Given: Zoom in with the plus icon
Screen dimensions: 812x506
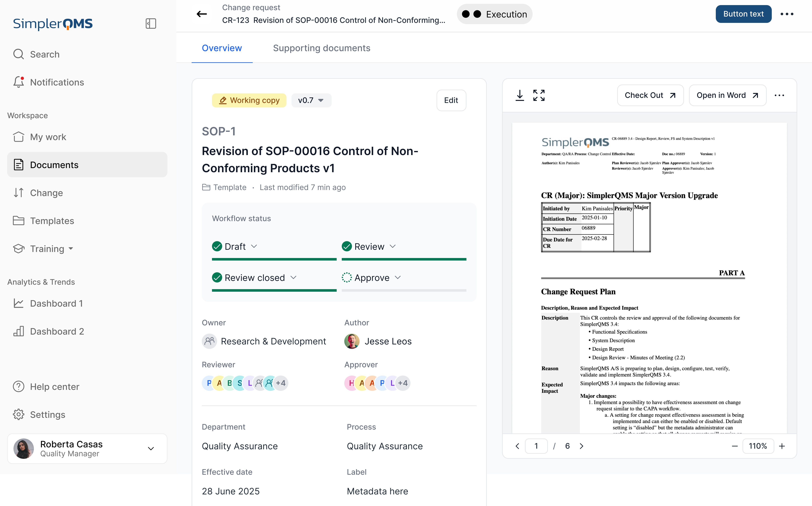Looking at the screenshot, I should (782, 446).
